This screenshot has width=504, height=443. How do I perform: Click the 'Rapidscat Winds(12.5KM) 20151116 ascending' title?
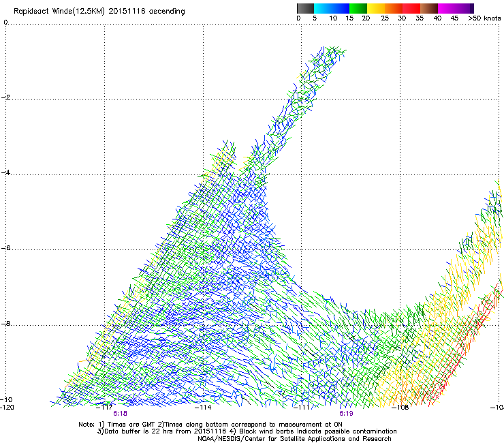(99, 12)
